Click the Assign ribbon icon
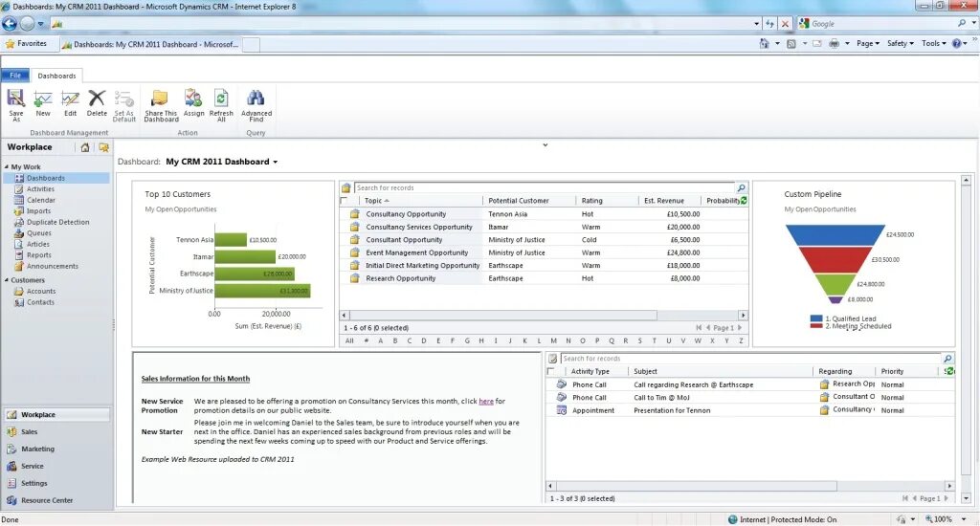Image resolution: width=980 pixels, height=526 pixels. tap(193, 99)
